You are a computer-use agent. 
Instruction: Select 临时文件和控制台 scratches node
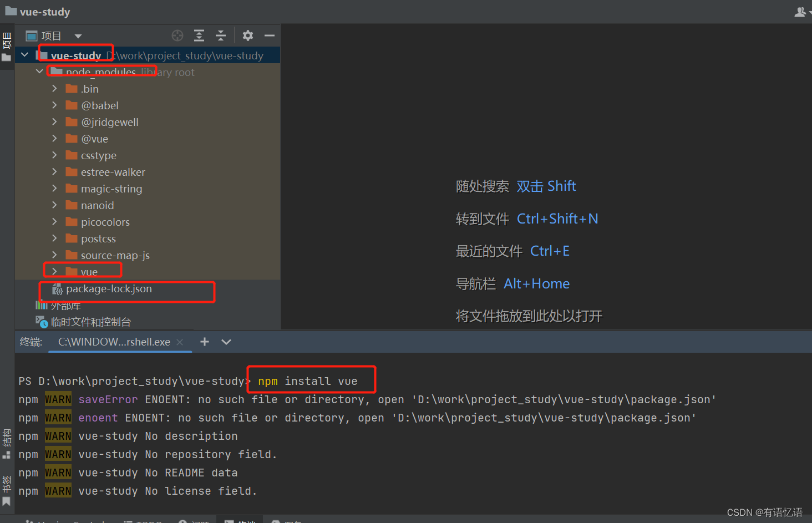(x=91, y=322)
